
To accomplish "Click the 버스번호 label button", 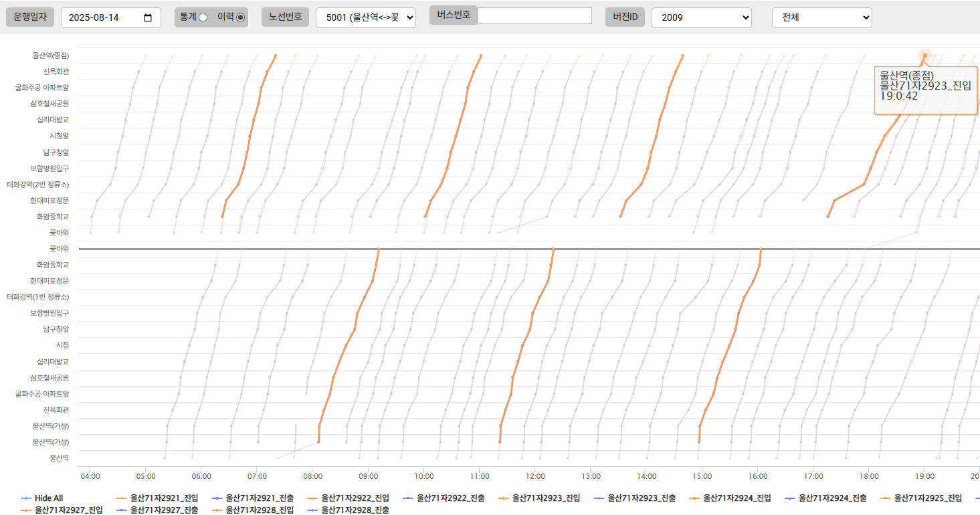I will tap(454, 15).
